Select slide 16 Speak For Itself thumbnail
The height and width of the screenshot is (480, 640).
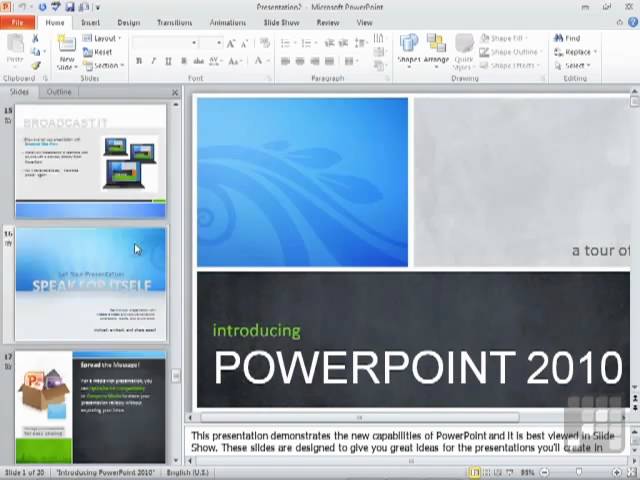click(x=91, y=284)
